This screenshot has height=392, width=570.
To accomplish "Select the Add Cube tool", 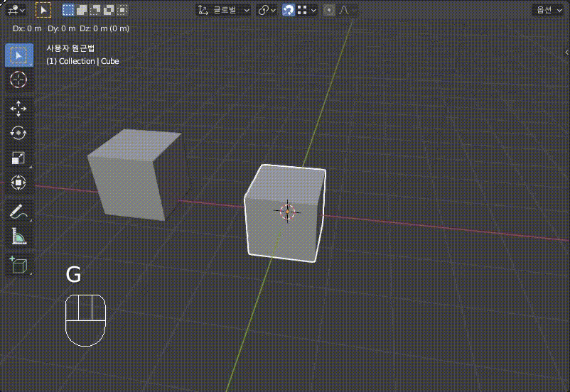I will (x=18, y=264).
